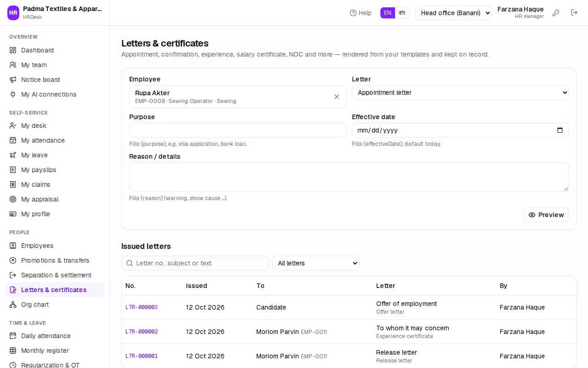The width and height of the screenshot is (588, 368).
Task: Clear selected employee Rupa Akter
Action: point(337,97)
